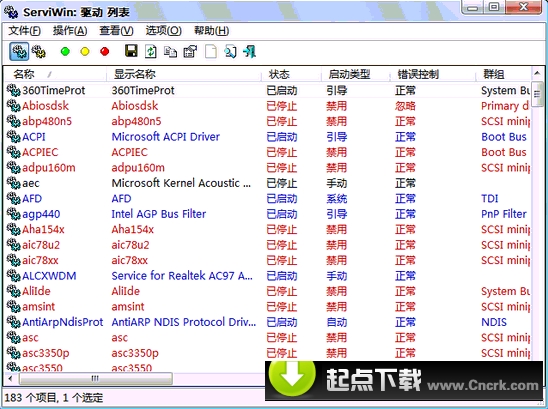Screen dimensions: 548x409
Task: Open the properties icon in toolbar
Action: click(190, 52)
